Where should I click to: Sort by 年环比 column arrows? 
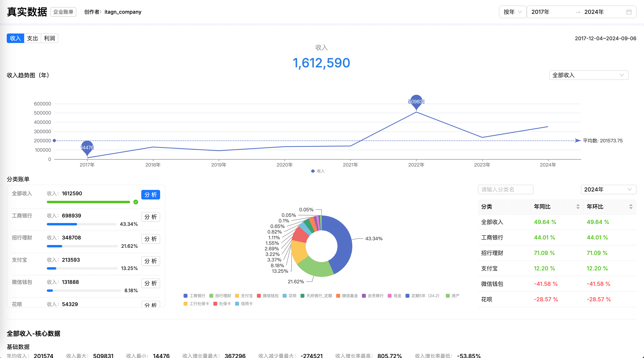point(631,206)
